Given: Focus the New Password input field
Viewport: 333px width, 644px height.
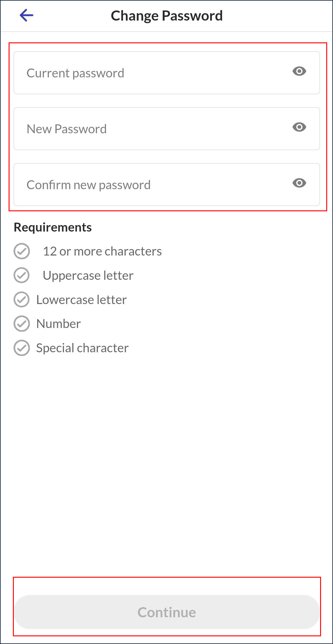Looking at the screenshot, I should [151, 129].
